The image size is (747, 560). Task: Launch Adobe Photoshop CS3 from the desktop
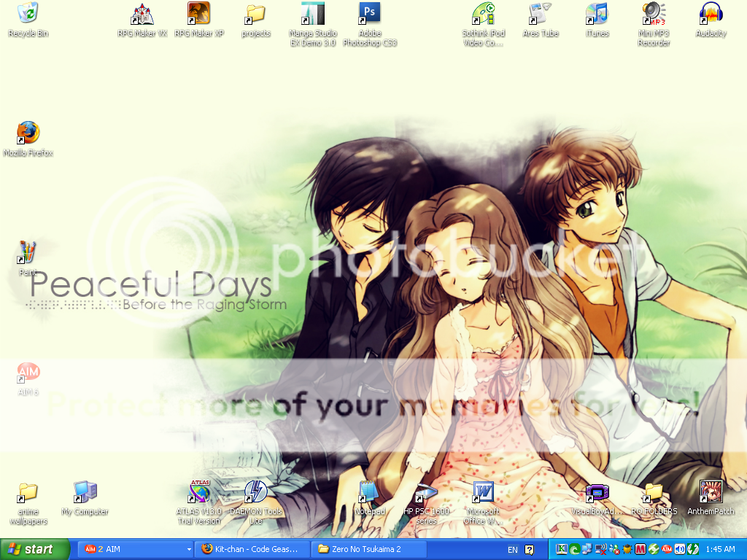pos(369,14)
